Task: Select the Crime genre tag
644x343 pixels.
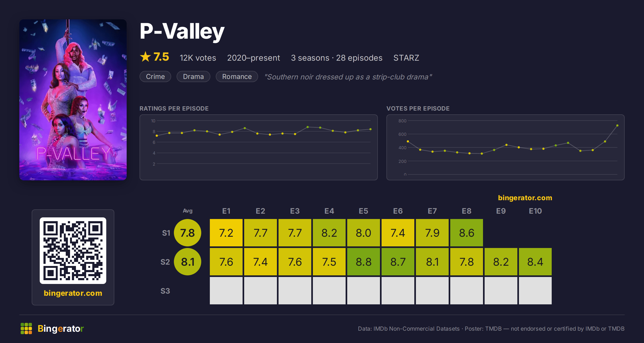Action: 155,76
